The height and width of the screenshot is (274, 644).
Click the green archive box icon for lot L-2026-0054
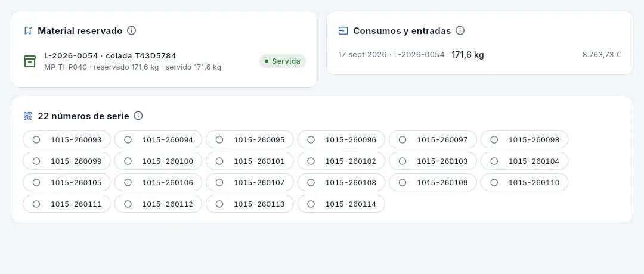point(30,61)
